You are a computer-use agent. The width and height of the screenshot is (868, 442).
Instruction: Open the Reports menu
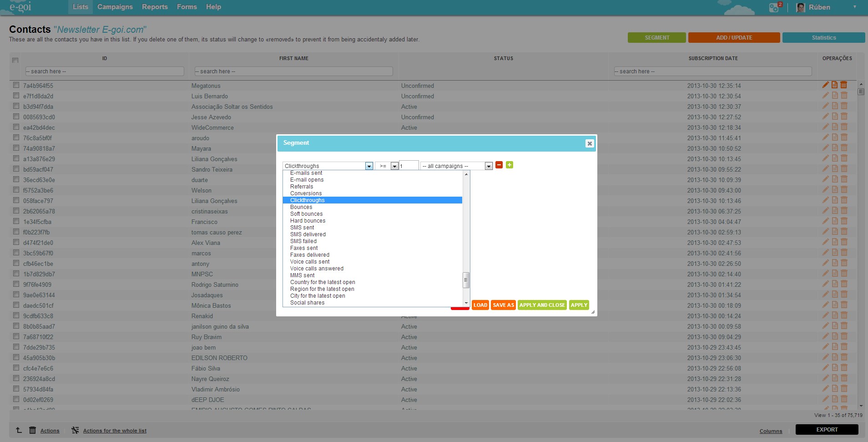tap(155, 7)
